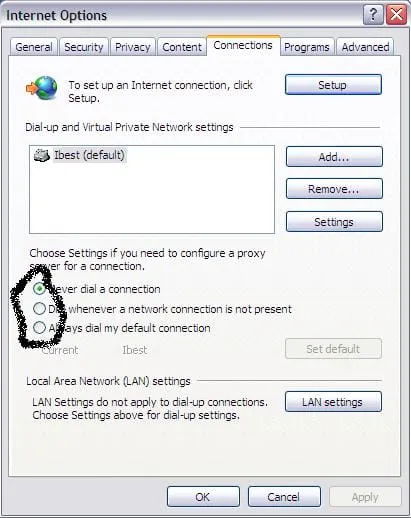Click Add... to create a connection
Image resolution: width=411 pixels, height=518 pixels.
tap(334, 156)
